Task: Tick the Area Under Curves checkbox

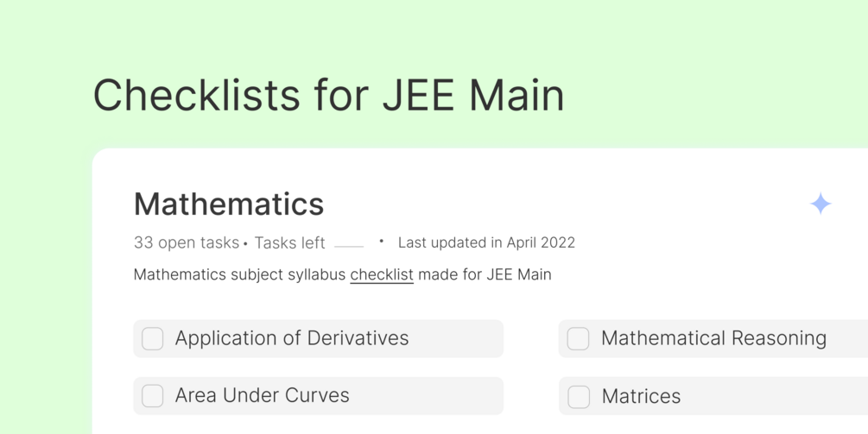Action: 153,396
